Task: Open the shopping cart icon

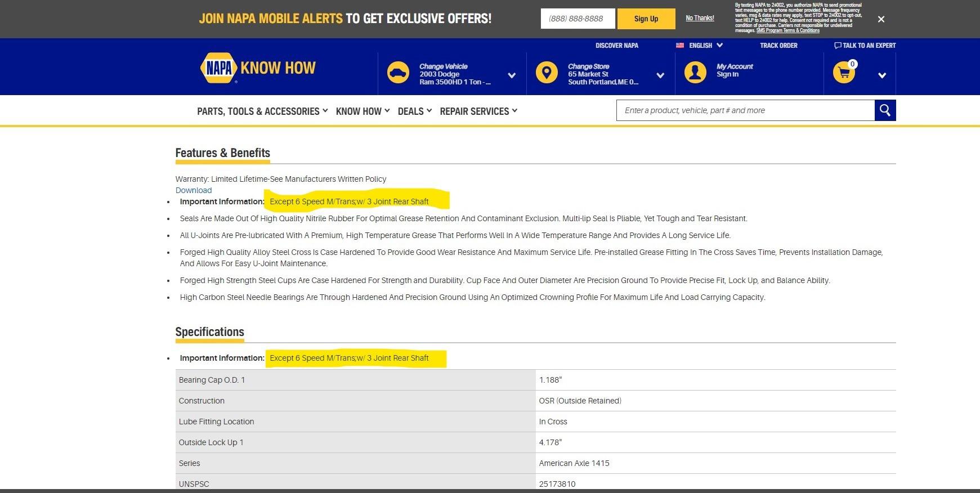Action: [x=844, y=73]
